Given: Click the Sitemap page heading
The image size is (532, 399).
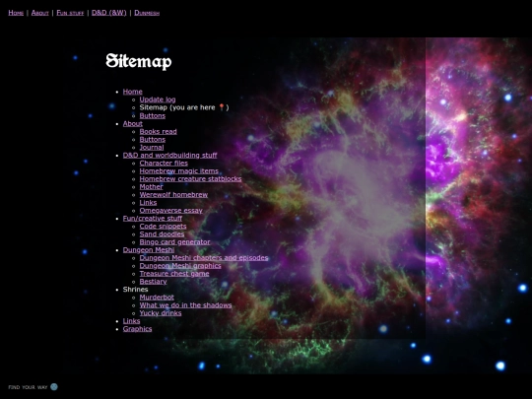Looking at the screenshot, I should point(139,61).
